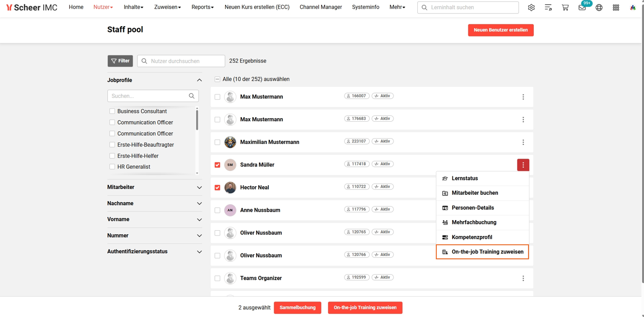644x317 pixels.
Task: Check the Erste-Hilfe-Beauftragter filter
Action: (112, 145)
